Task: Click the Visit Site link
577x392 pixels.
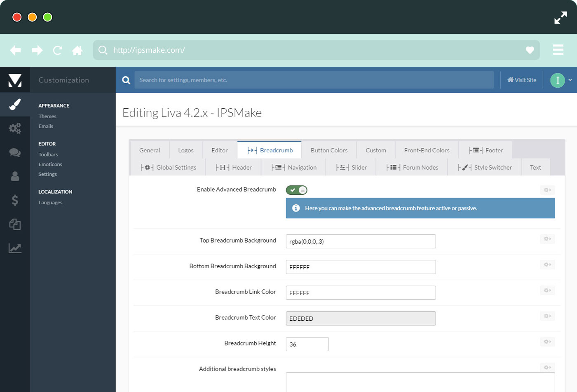Action: click(x=522, y=80)
